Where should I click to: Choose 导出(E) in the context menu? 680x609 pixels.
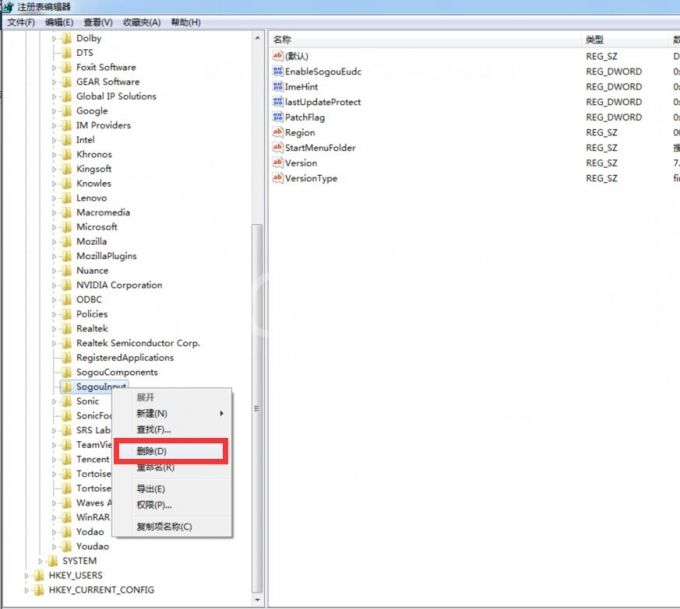(x=172, y=489)
